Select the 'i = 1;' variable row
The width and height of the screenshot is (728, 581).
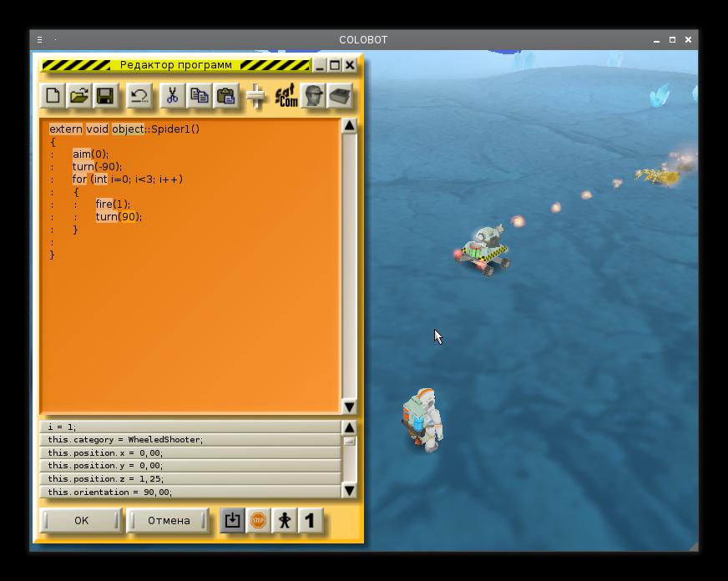click(x=190, y=427)
